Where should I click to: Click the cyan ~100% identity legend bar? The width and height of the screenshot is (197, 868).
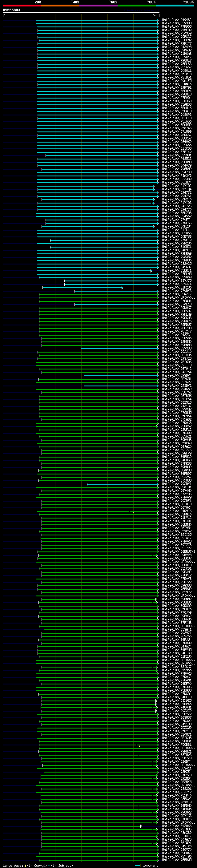tap(175, 6)
